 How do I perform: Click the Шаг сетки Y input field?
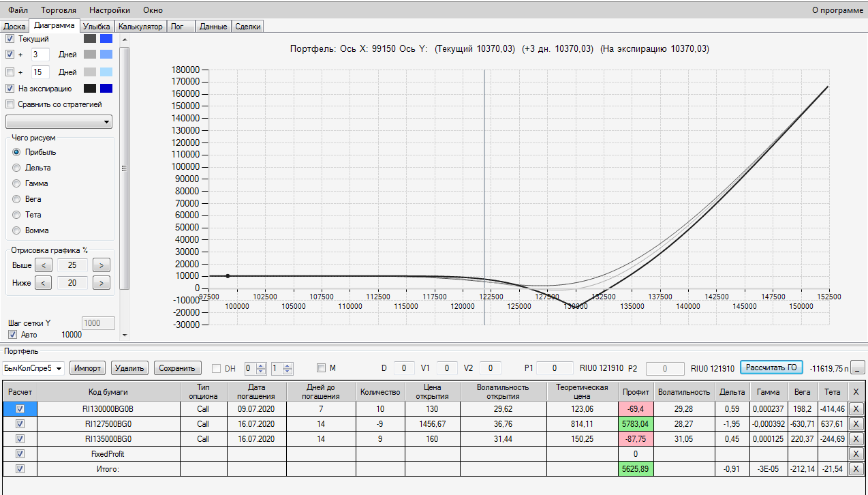pyautogui.click(x=98, y=323)
